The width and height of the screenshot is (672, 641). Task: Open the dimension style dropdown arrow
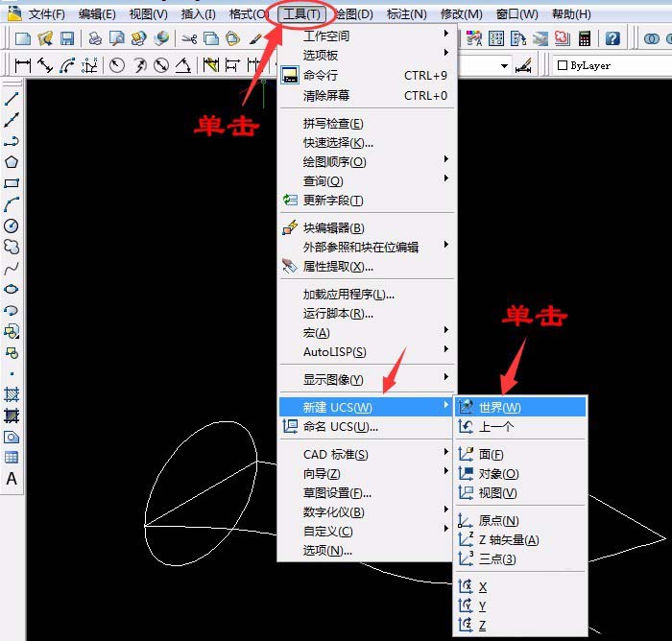click(504, 66)
